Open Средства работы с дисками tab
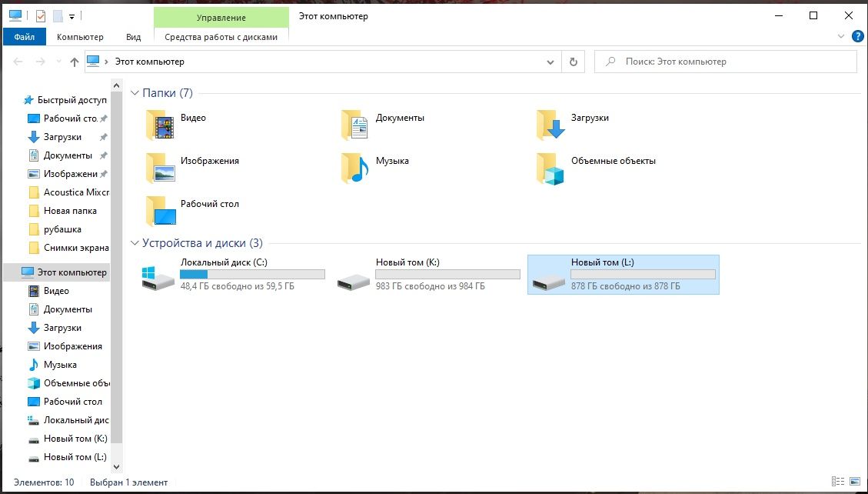The width and height of the screenshot is (868, 494). [221, 37]
